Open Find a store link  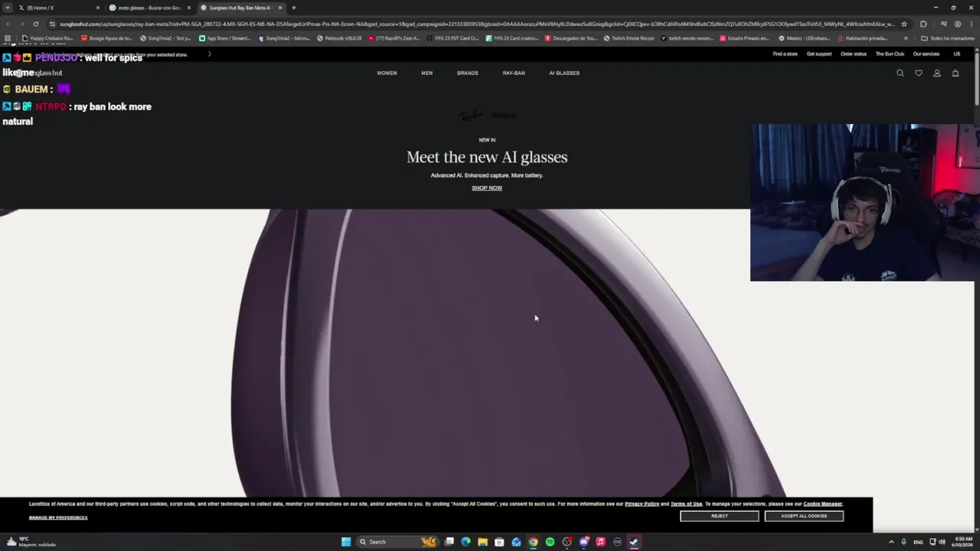pyautogui.click(x=785, y=54)
